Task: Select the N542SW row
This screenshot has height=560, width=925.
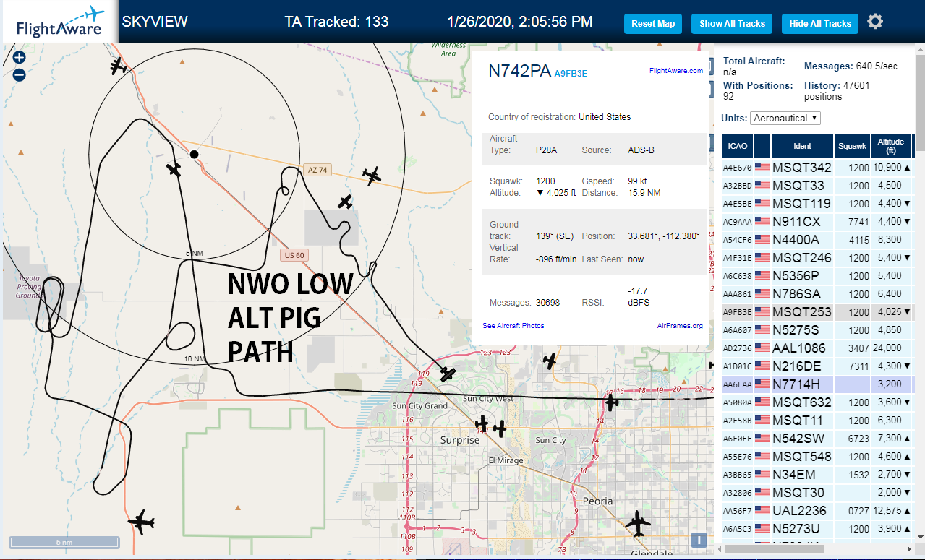Action: (817, 439)
